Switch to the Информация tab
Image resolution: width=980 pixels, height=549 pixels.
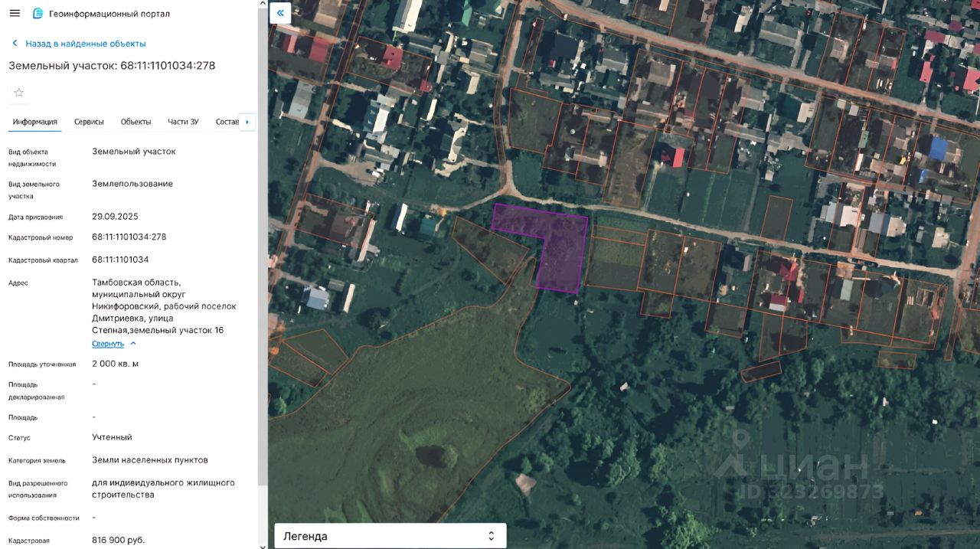pos(34,122)
